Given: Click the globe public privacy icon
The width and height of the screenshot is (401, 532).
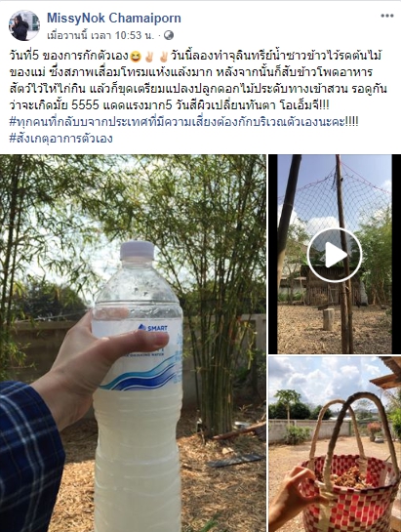Looking at the screenshot, I should click(169, 35).
